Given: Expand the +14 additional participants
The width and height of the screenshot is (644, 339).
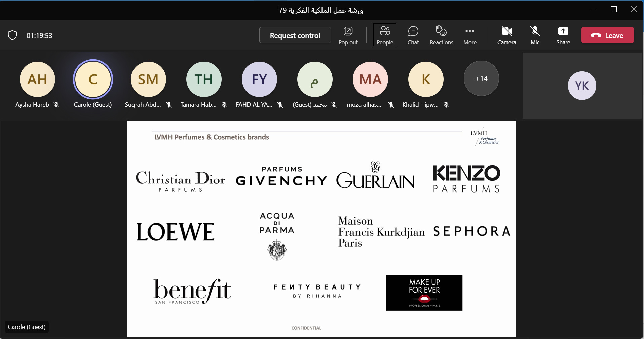Looking at the screenshot, I should pos(481,78).
